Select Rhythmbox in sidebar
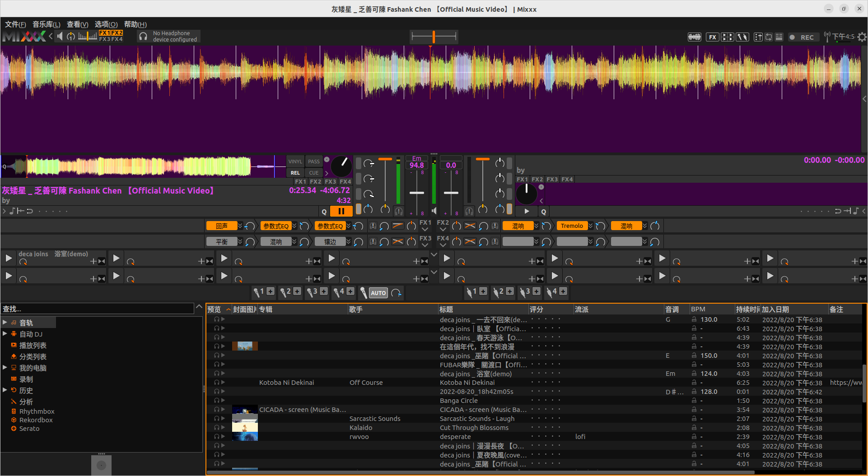 [37, 411]
